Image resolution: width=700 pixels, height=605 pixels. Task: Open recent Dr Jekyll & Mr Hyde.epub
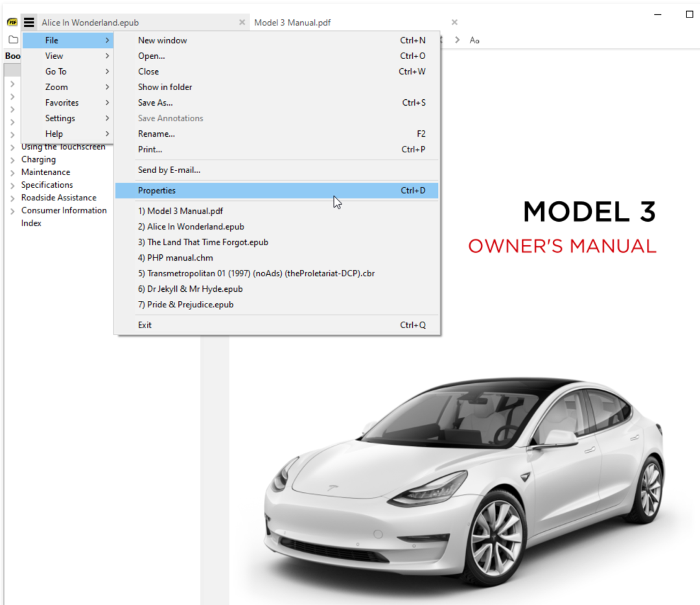[277, 289]
